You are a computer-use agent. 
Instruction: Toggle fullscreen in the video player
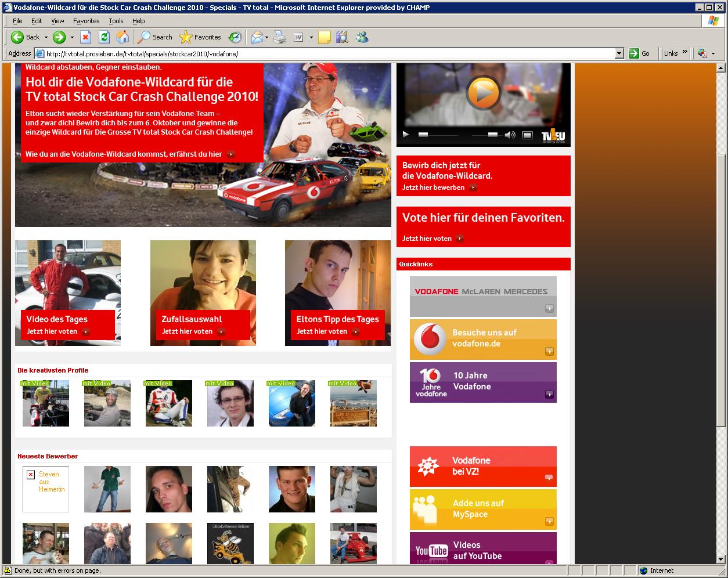(x=527, y=135)
